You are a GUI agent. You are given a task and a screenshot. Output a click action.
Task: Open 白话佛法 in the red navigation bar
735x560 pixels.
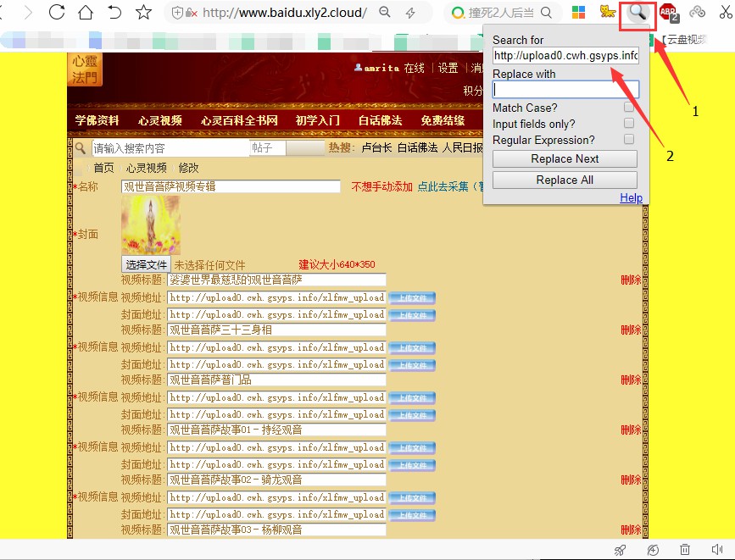point(380,120)
